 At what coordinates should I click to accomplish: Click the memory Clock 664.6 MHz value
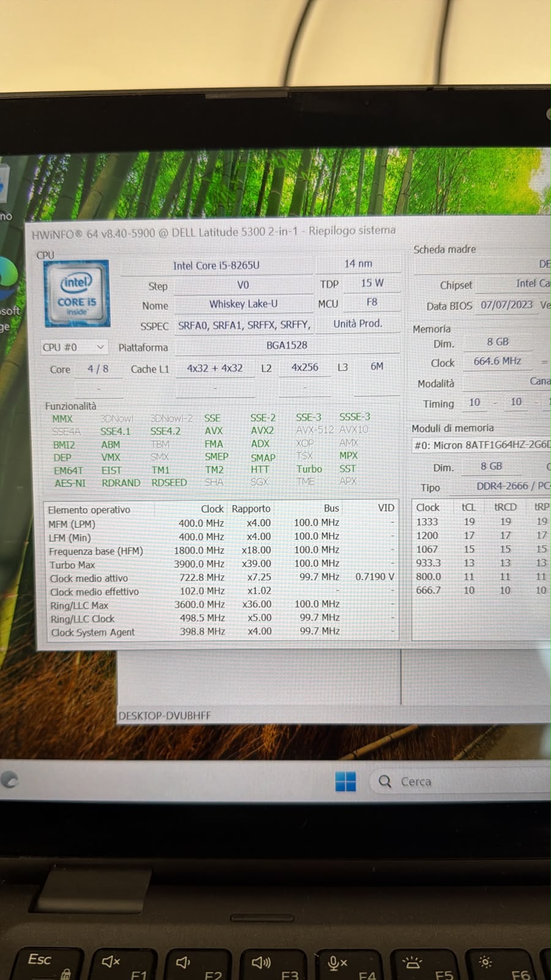click(x=498, y=361)
